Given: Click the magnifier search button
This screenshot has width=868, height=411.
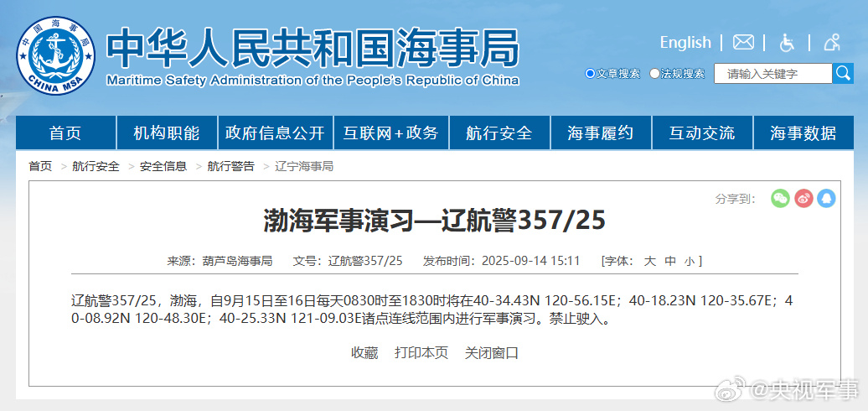Looking at the screenshot, I should pos(843,74).
